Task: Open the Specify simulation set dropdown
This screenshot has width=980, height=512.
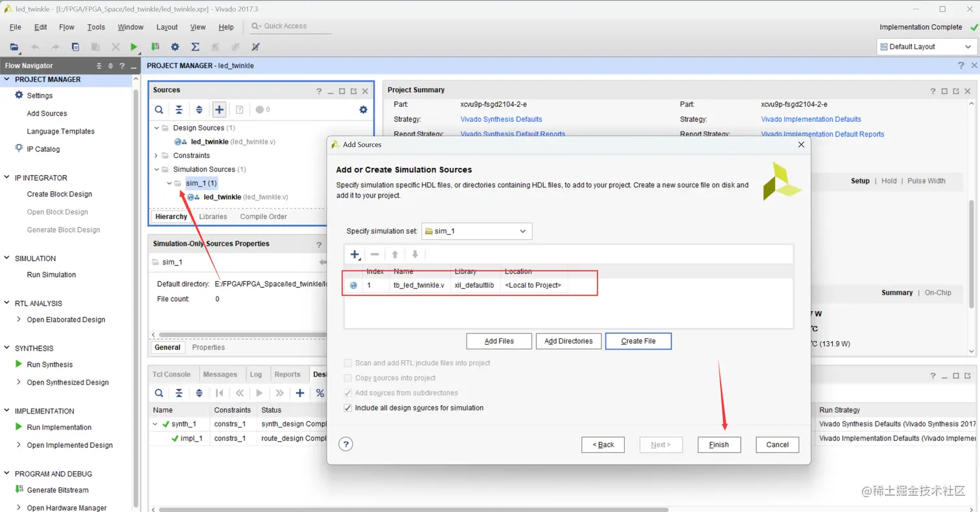Action: (476, 231)
